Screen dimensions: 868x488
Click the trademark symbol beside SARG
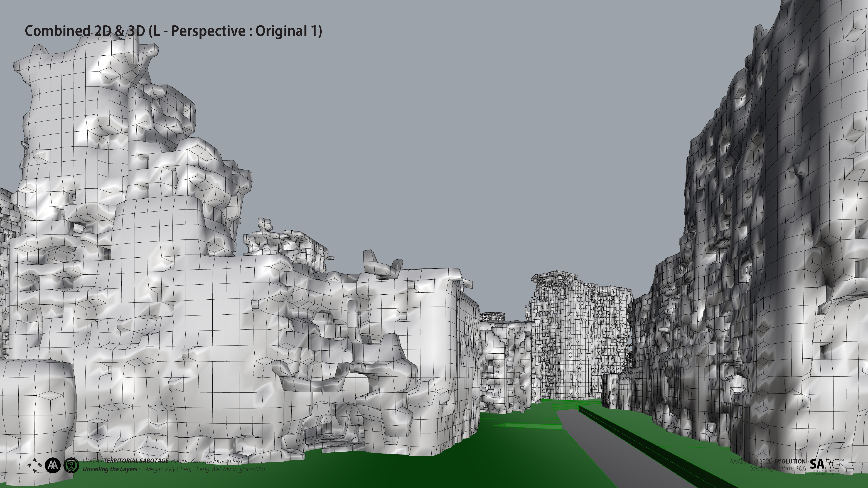pyautogui.click(x=842, y=460)
